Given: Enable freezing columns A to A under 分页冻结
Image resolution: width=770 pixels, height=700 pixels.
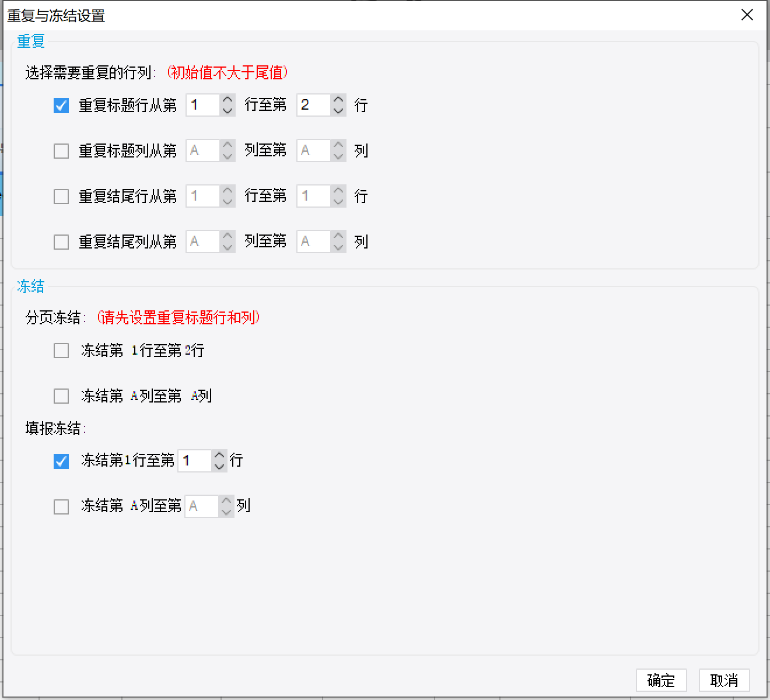Looking at the screenshot, I should click(61, 395).
